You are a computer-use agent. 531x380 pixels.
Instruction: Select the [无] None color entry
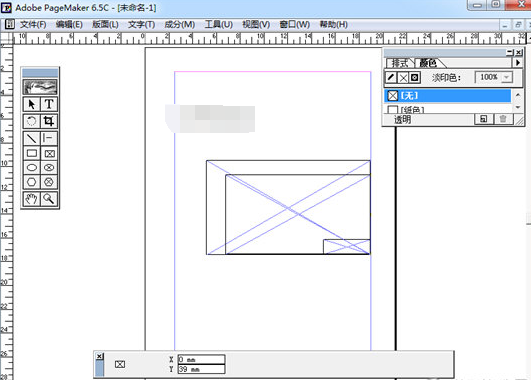point(448,96)
